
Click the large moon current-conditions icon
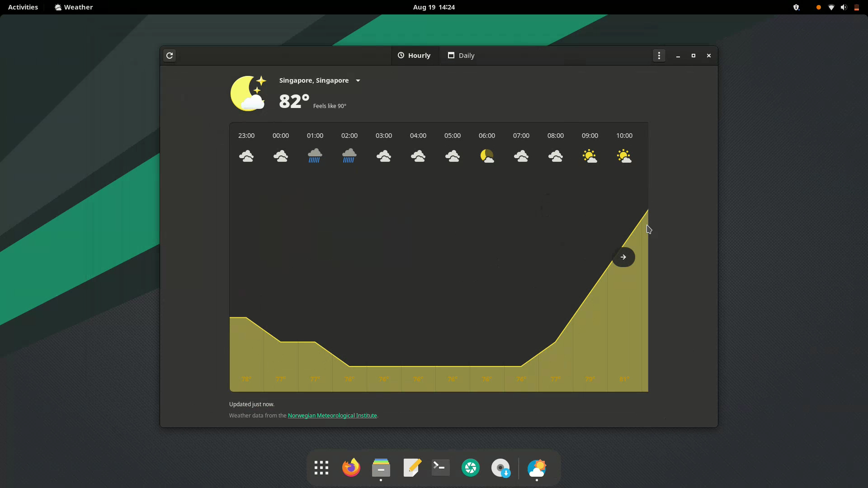click(248, 94)
